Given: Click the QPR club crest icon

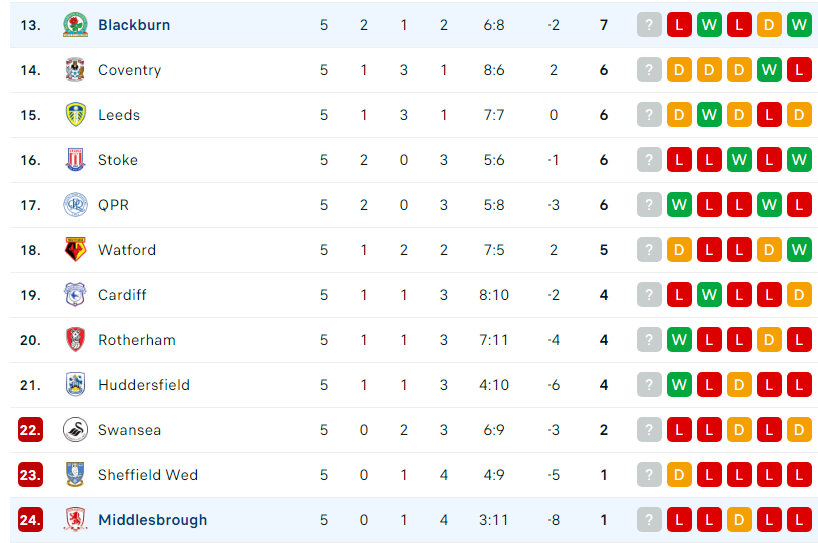Looking at the screenshot, I should tap(75, 204).
